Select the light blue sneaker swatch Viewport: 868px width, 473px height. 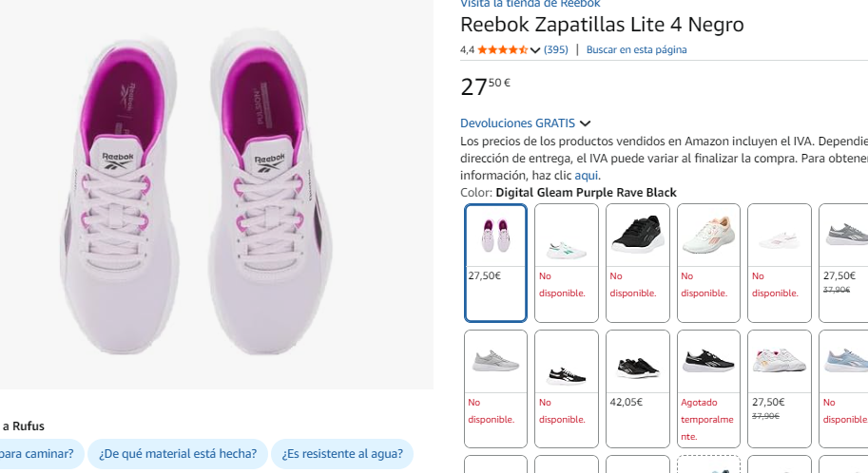pos(844,388)
